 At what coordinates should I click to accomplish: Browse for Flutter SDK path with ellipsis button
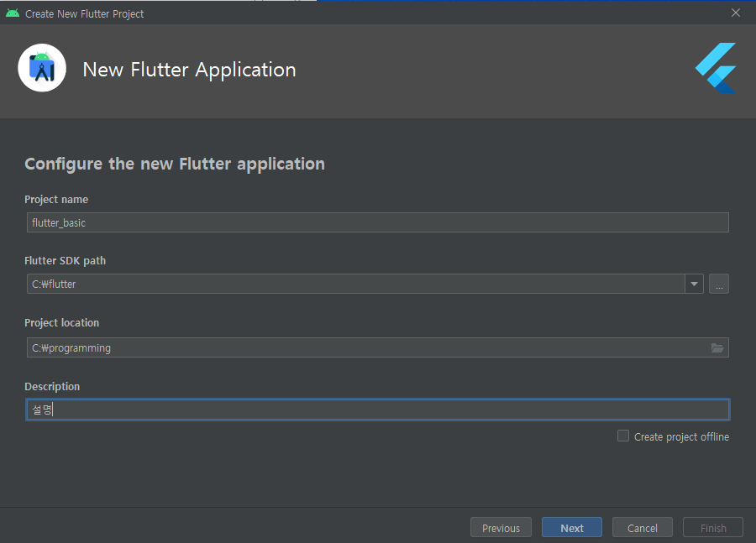[719, 284]
